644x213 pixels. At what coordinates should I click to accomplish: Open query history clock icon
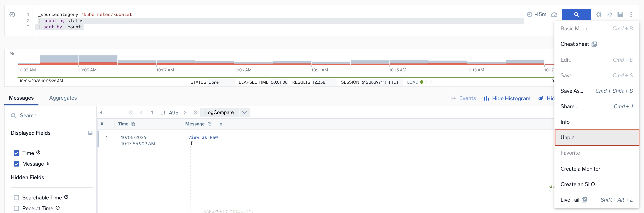click(12, 14)
